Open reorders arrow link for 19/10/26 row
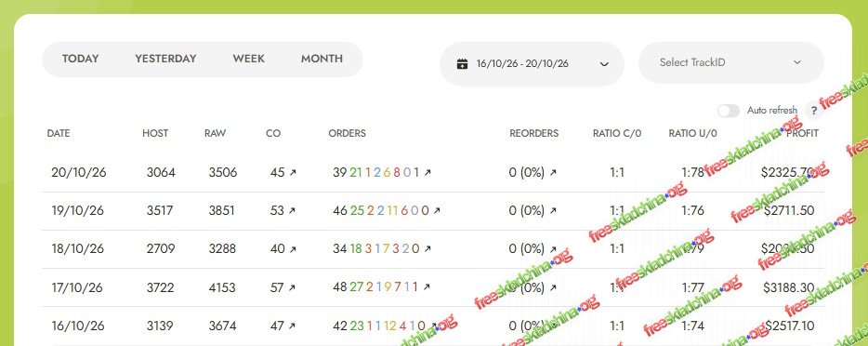 [x=552, y=211]
